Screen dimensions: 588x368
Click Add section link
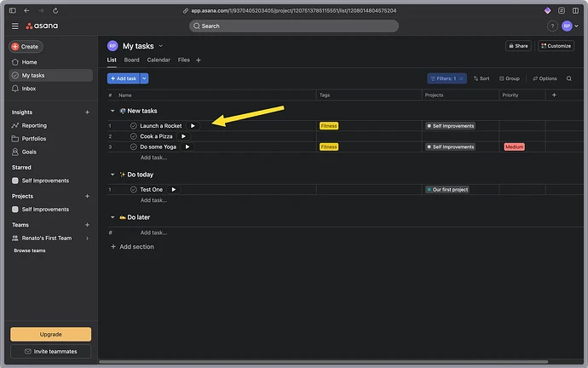pos(132,246)
